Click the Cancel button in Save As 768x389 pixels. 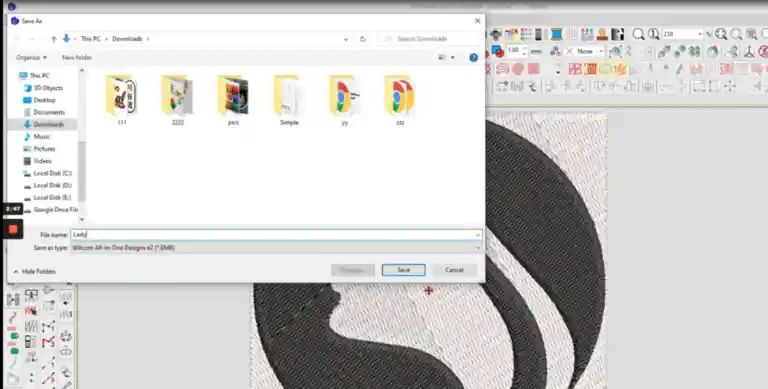tap(454, 270)
